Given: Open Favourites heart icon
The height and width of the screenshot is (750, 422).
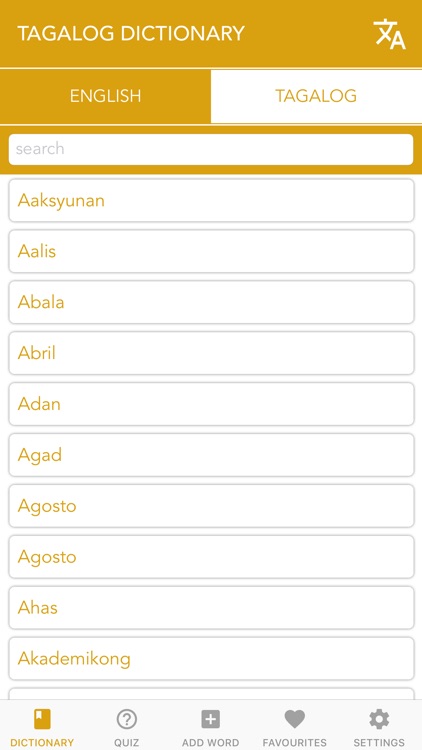Looking at the screenshot, I should coord(295,719).
